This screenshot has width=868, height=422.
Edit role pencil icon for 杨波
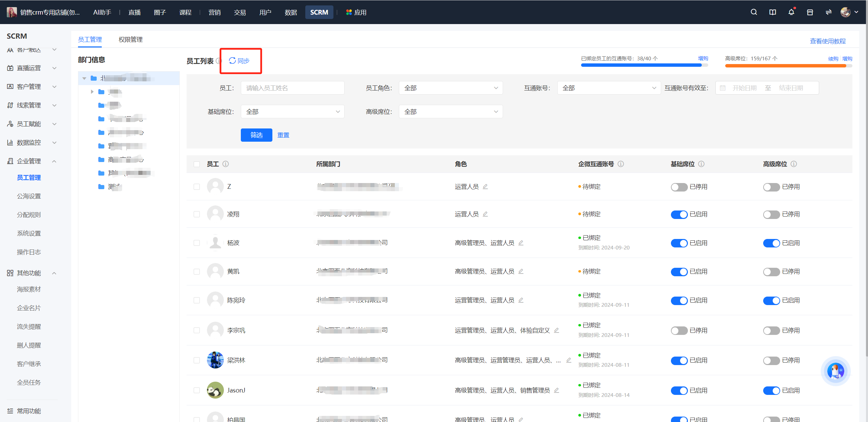pyautogui.click(x=521, y=243)
